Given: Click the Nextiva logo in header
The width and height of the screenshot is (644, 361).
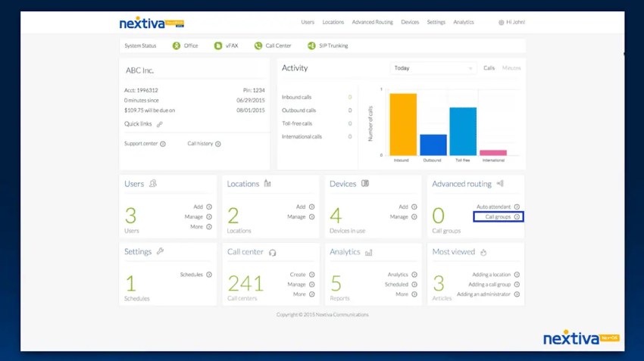Looking at the screenshot, I should tap(152, 23).
